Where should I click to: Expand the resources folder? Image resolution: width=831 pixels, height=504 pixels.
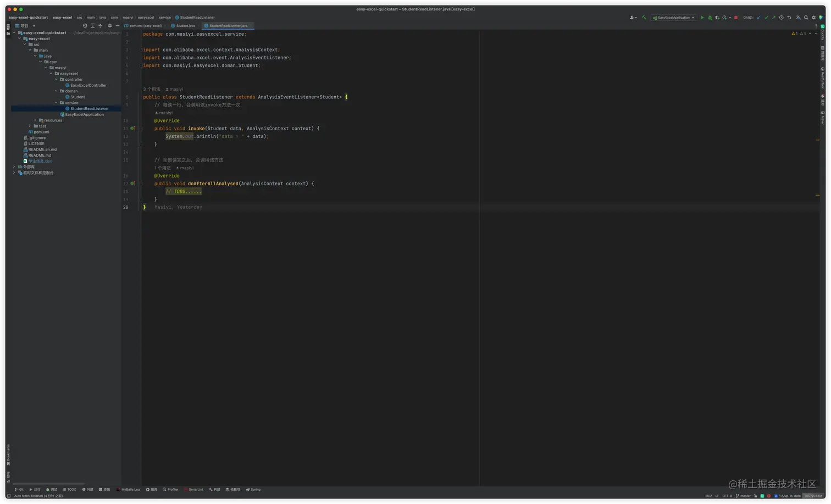click(x=35, y=120)
